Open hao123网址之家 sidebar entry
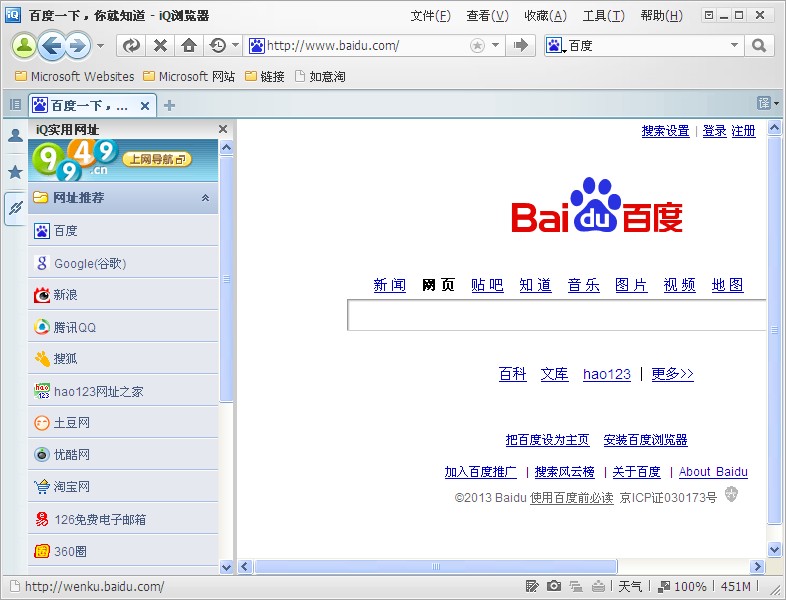This screenshot has width=786, height=600. click(123, 391)
